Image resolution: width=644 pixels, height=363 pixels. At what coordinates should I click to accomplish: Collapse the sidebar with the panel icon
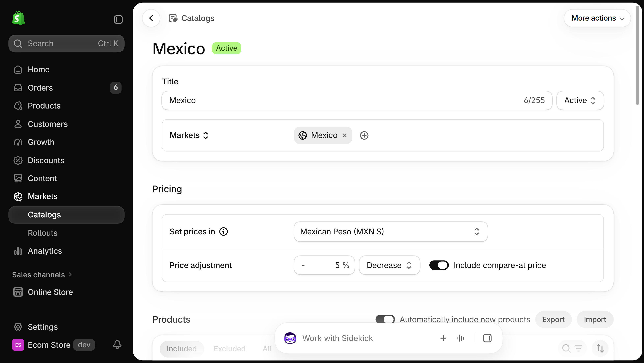pos(118,19)
